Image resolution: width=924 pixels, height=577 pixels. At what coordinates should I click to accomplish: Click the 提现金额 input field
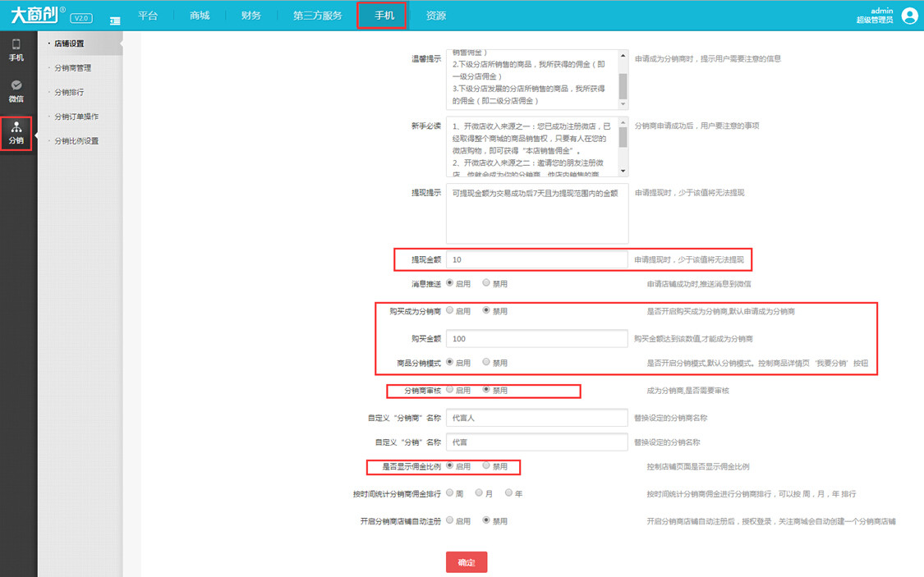[537, 259]
